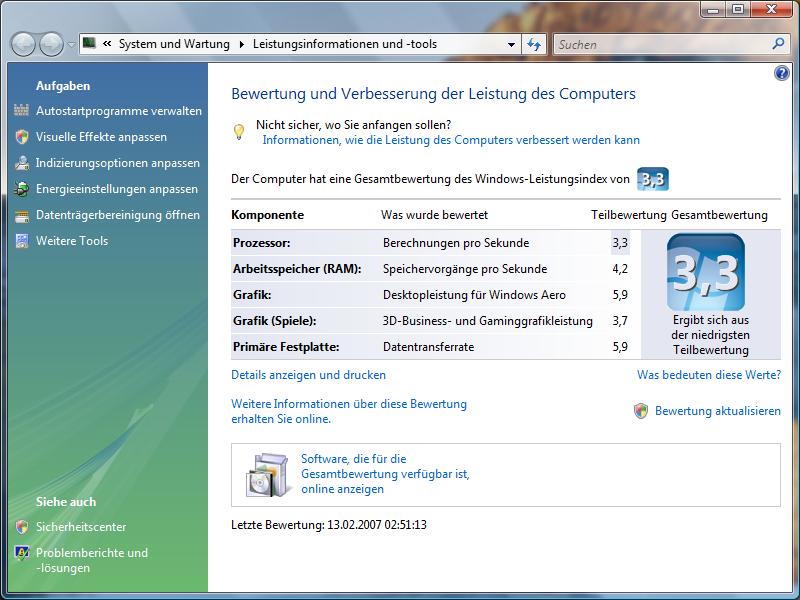The width and height of the screenshot is (800, 600).
Task: Click the small 3,3 score badge
Action: tap(653, 179)
